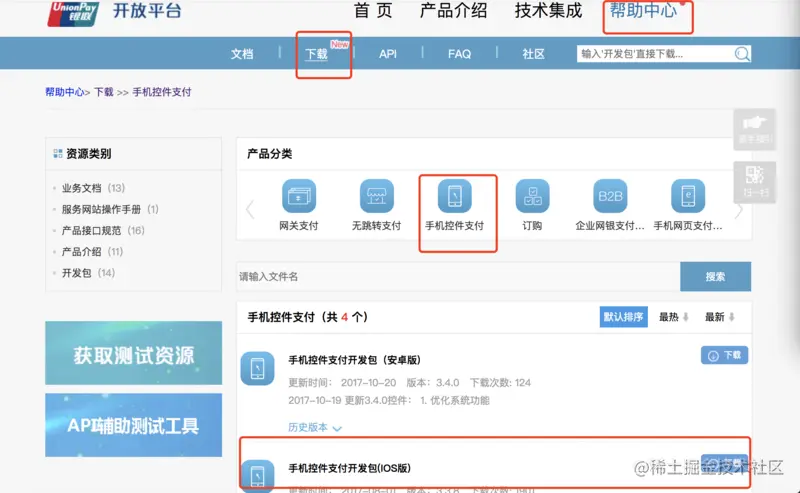This screenshot has width=800, height=493.
Task: Choose the 网关支付 product icon
Action: coord(299,196)
